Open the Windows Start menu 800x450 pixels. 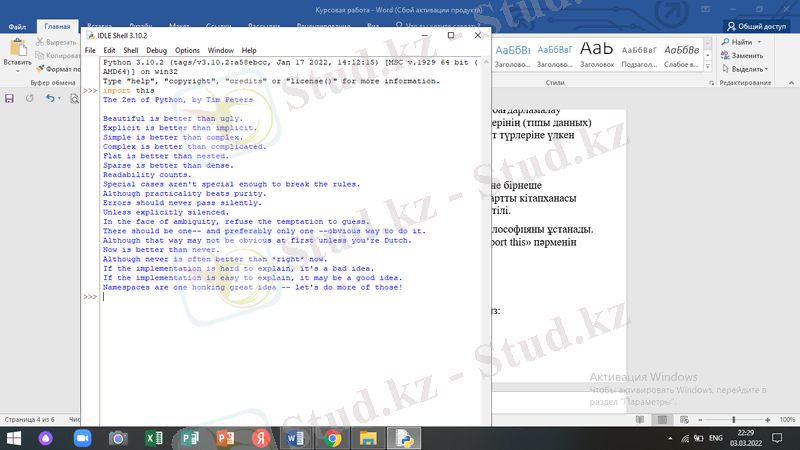[14, 438]
